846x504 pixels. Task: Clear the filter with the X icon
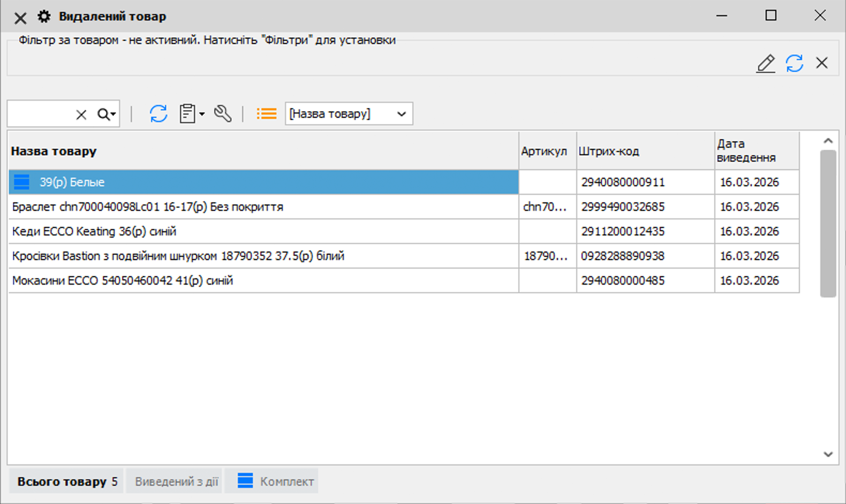[821, 63]
